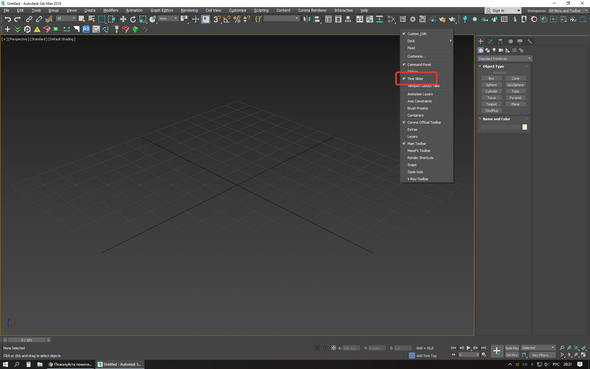Select the Lights category icon
The height and width of the screenshot is (369, 590).
pyautogui.click(x=494, y=50)
